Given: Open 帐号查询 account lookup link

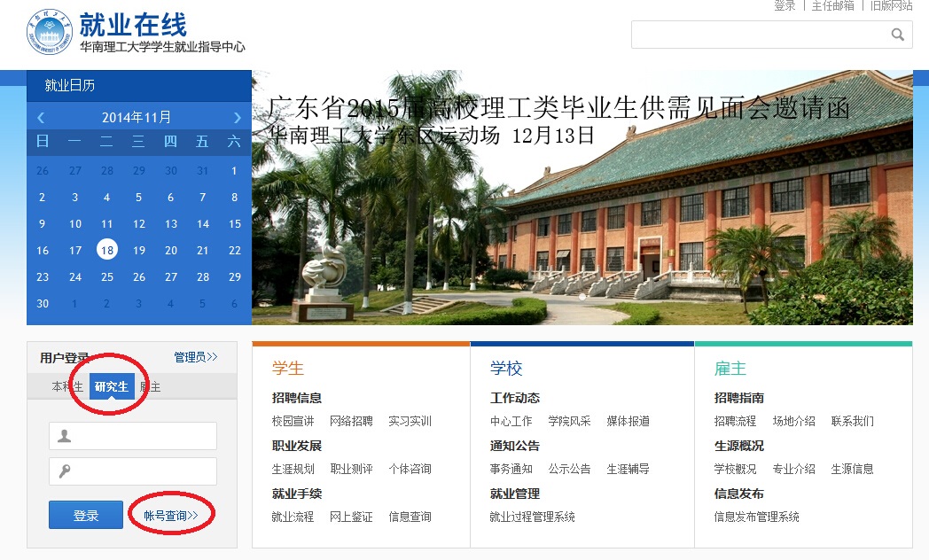Looking at the screenshot, I should coord(171,515).
